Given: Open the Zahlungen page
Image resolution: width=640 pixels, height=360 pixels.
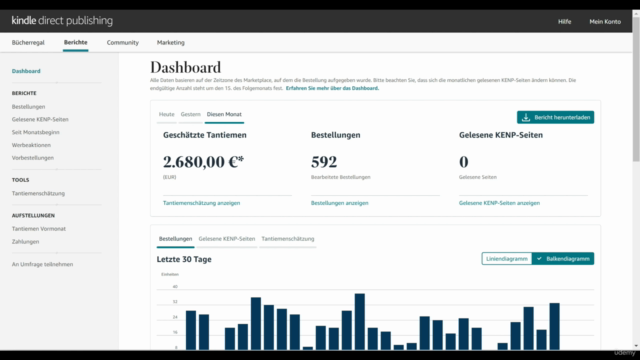Looking at the screenshot, I should 25,242.
